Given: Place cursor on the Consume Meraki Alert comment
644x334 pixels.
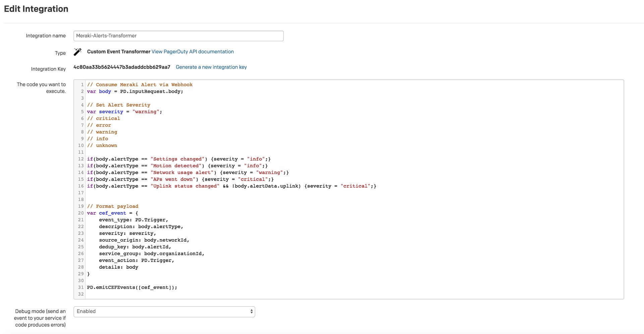Looking at the screenshot, I should 140,85.
